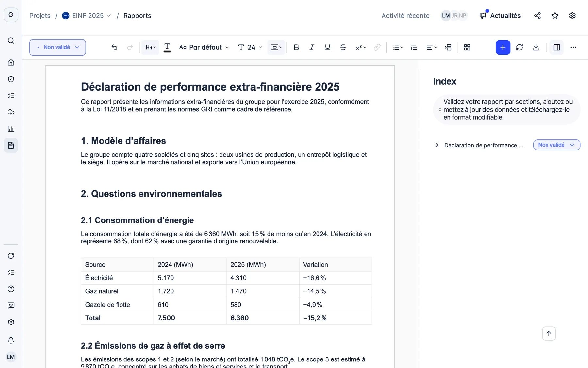Toggle the side panel layout icon
The image size is (588, 368).
[x=557, y=47]
